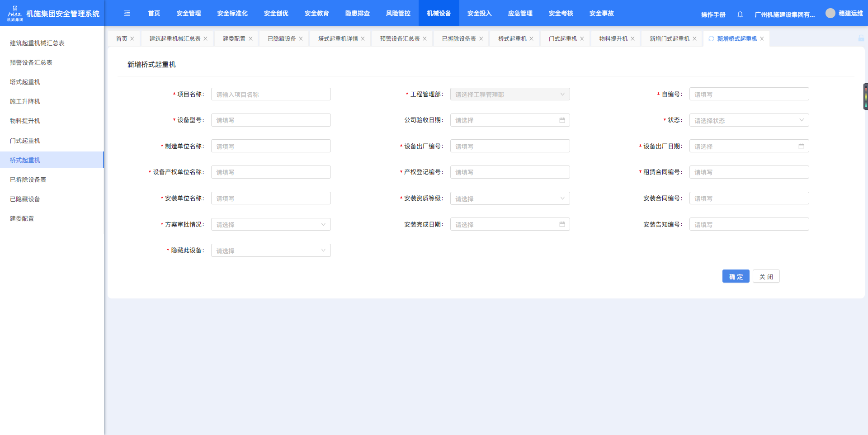Open calendar icon for 安装完成日期
The height and width of the screenshot is (435, 868).
pyautogui.click(x=562, y=224)
